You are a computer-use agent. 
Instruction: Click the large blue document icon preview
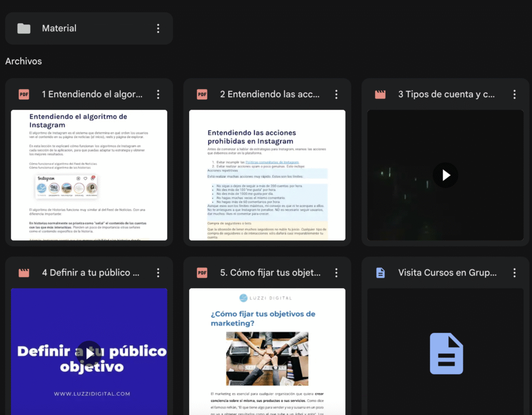[x=446, y=354]
